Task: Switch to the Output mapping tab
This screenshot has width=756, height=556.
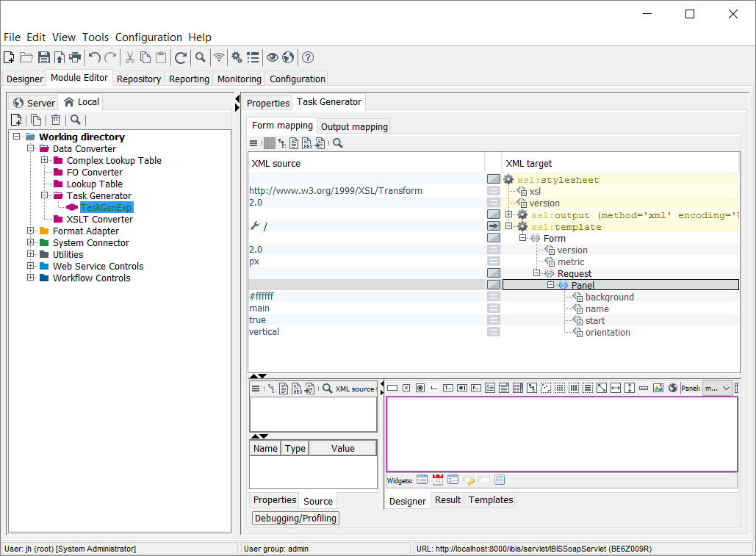Action: click(354, 126)
